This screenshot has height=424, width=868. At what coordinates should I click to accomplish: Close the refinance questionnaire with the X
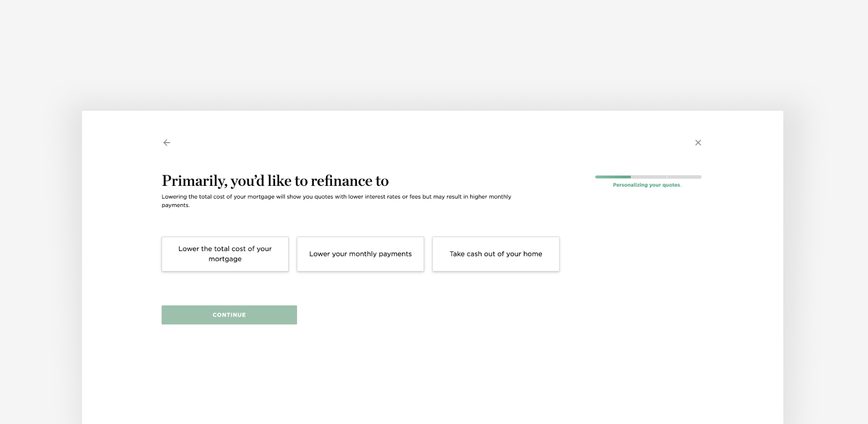coord(698,143)
